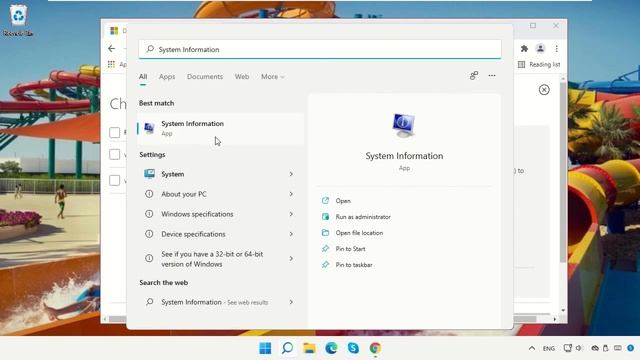Open search sharing options icon
Viewport: 640px width, 360px height.
(x=473, y=76)
